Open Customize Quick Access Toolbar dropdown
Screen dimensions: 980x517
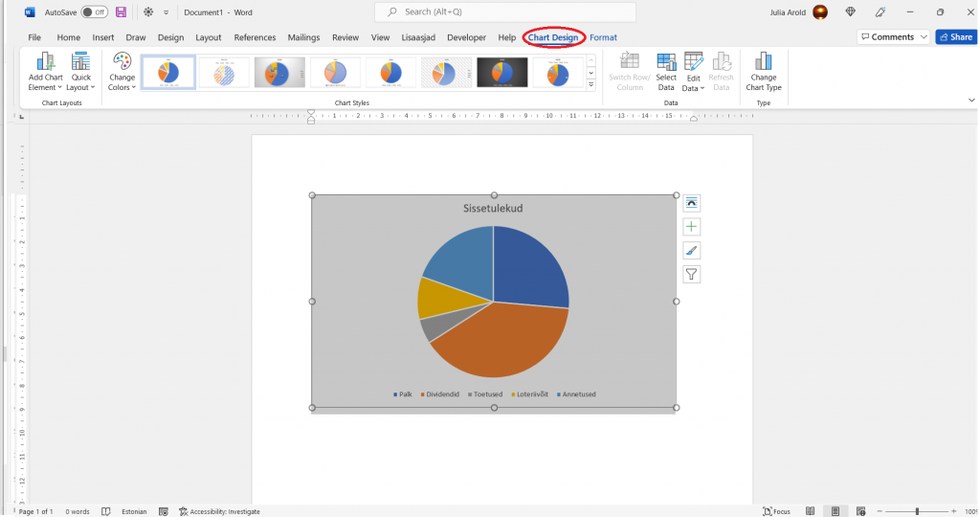click(167, 12)
